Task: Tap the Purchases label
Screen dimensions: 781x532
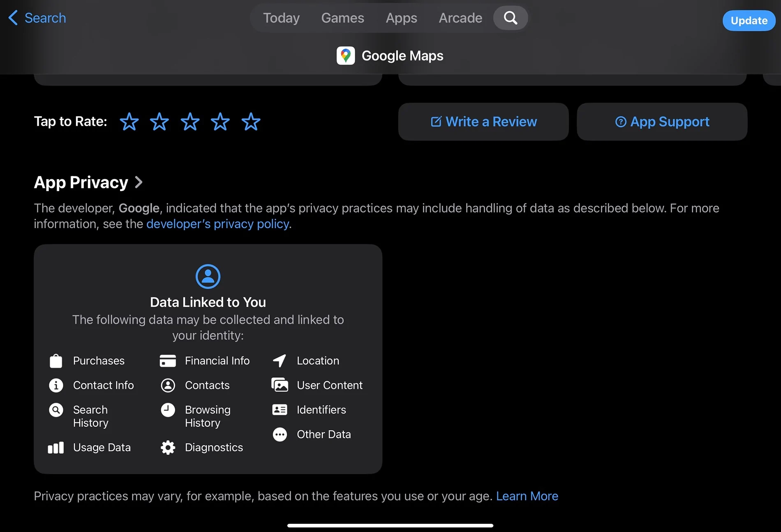Action: tap(99, 361)
